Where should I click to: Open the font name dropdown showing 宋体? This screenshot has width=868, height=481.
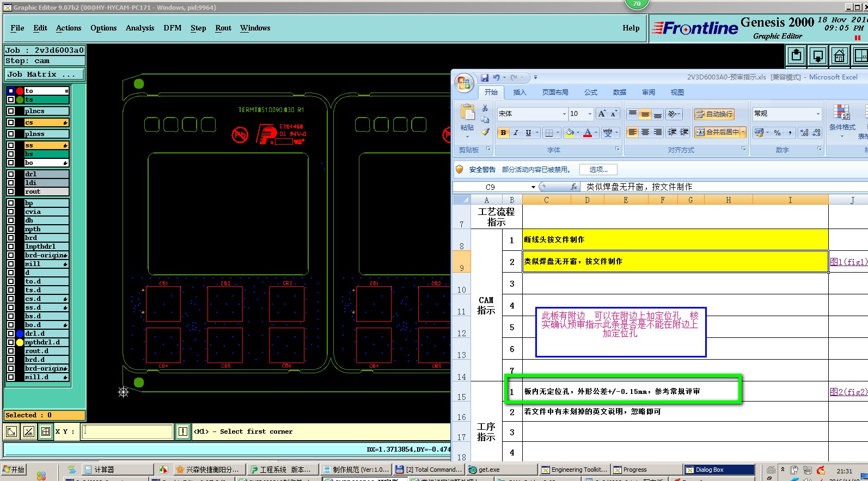pyautogui.click(x=564, y=114)
